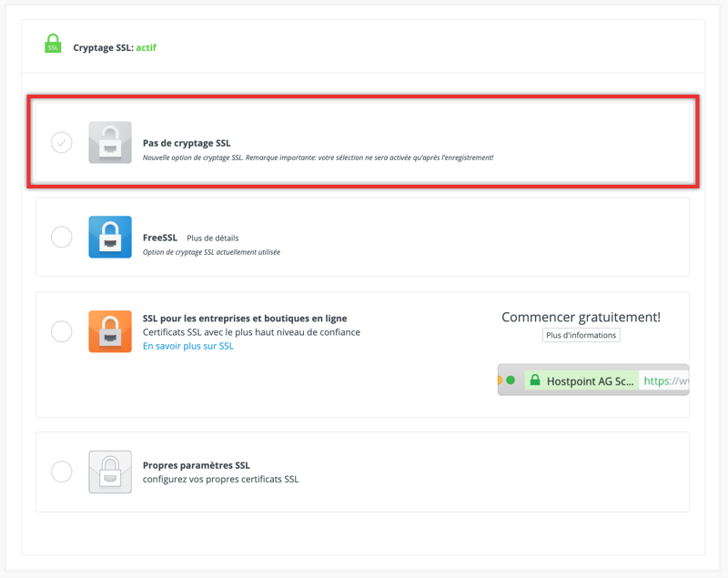
Task: Click Certificats SSL avec le plus haut niveau text
Action: [251, 332]
